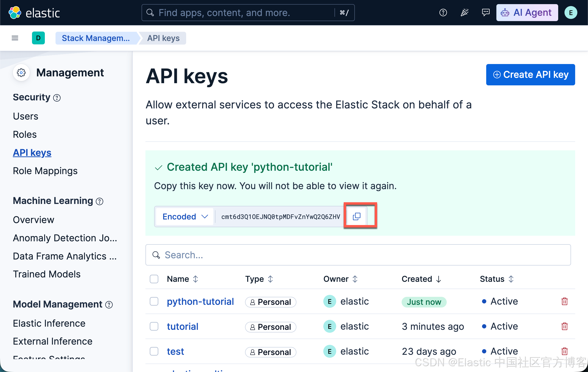Delete the python-tutorial API key
Screen dimensions: 588x372
point(564,301)
